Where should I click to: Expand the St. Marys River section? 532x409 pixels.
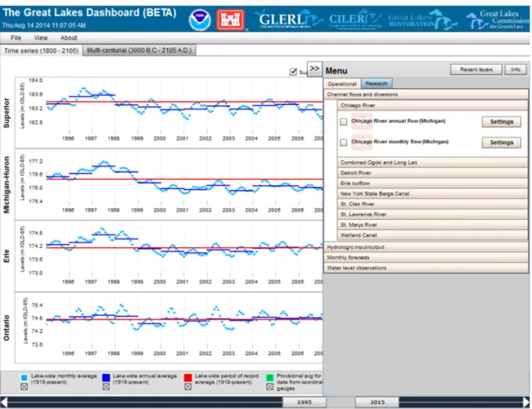click(x=433, y=224)
